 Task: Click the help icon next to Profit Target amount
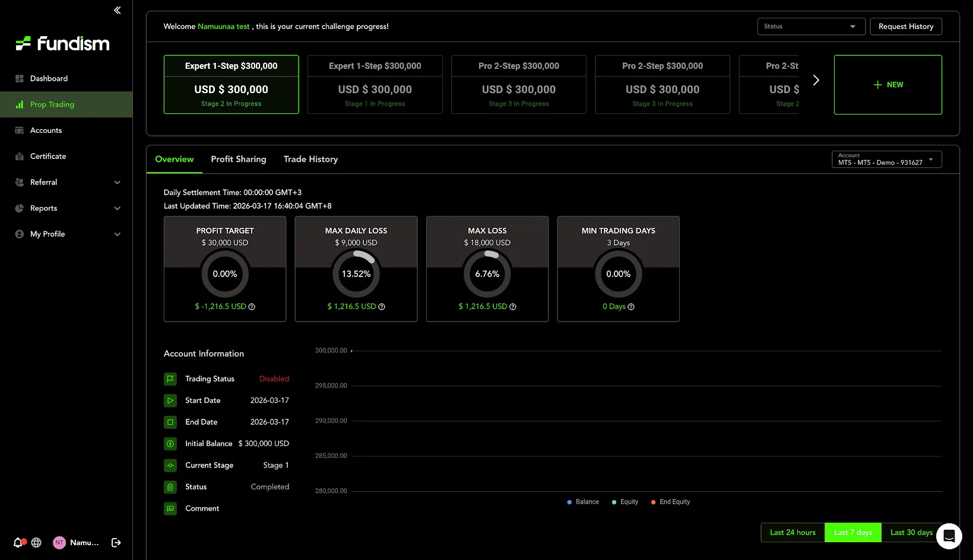click(x=252, y=307)
